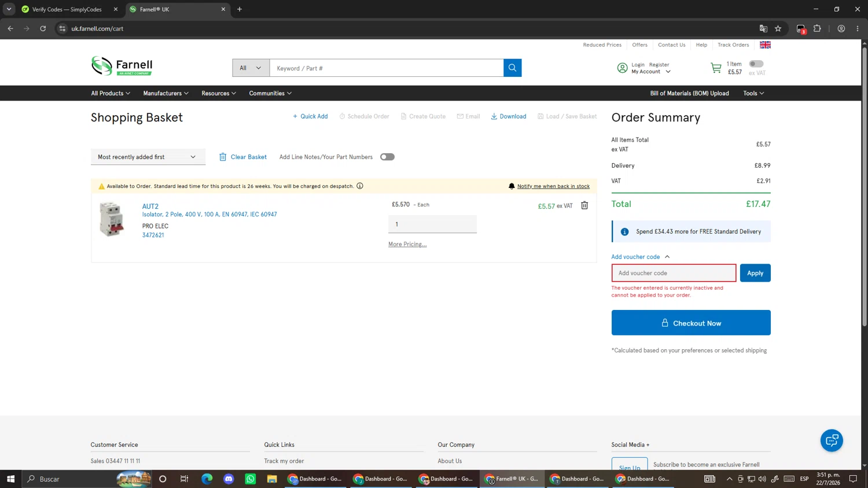The height and width of the screenshot is (488, 868).
Task: Click Notify me when back in stock
Action: pyautogui.click(x=553, y=186)
